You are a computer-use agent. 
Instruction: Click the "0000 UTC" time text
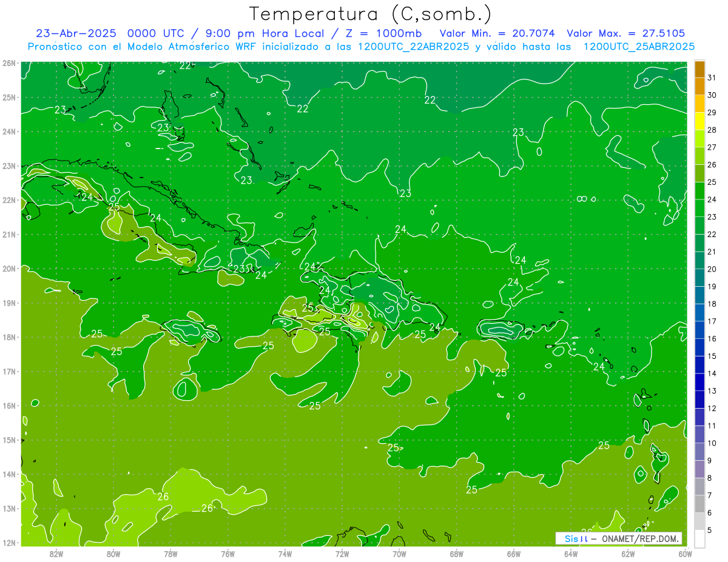point(155,33)
